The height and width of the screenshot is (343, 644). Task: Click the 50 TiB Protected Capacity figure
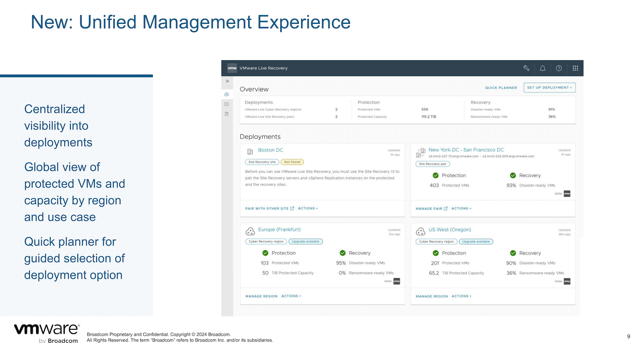click(x=265, y=273)
